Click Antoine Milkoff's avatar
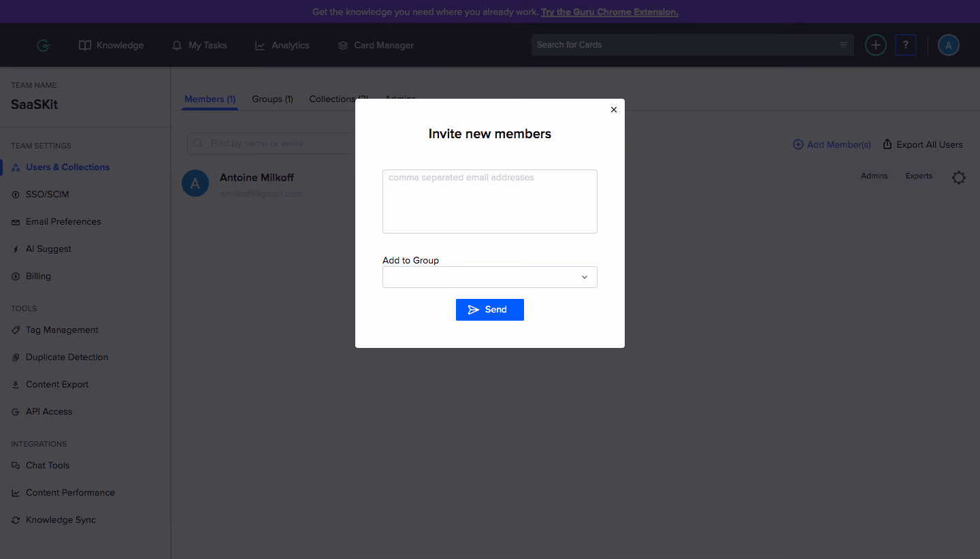This screenshot has height=559, width=980. click(195, 184)
